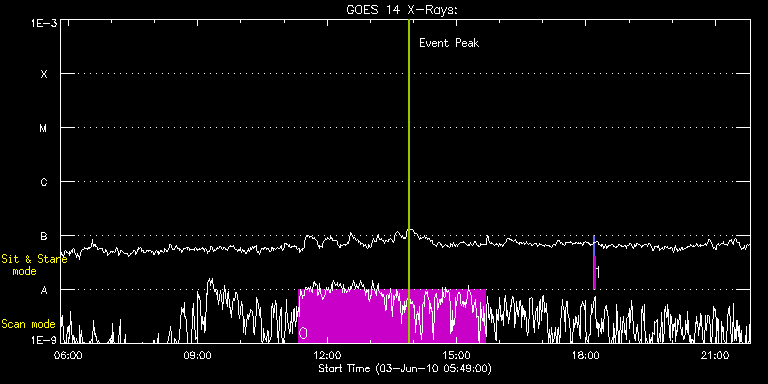Screen dimensions: 768x384
Task: Click the 'Scan mode' yellow label
Action: [28, 324]
